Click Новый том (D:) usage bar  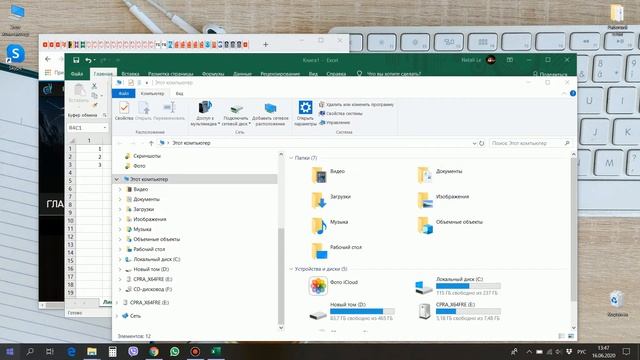click(362, 311)
